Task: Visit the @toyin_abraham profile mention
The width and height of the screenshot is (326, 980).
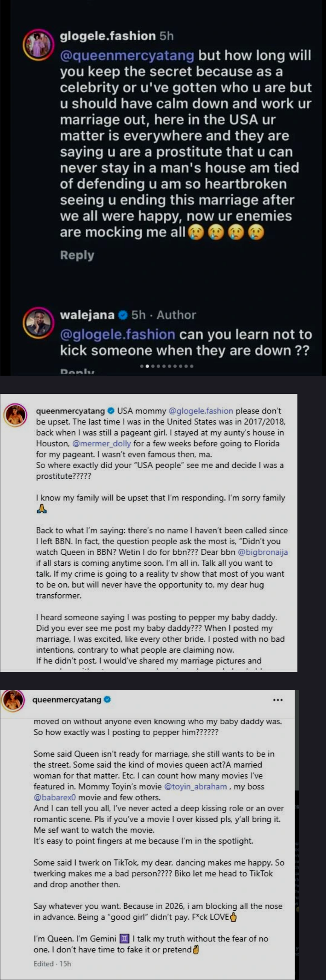Action: tap(196, 786)
